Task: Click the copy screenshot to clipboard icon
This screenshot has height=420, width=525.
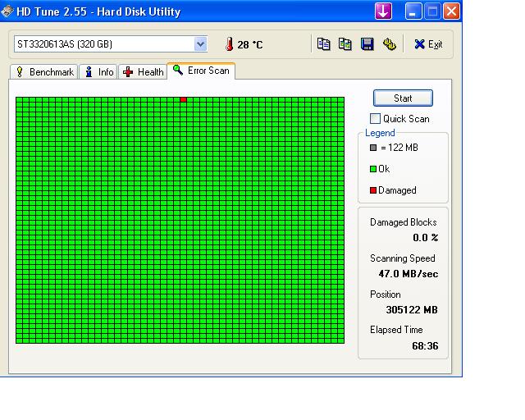Action: [345, 44]
